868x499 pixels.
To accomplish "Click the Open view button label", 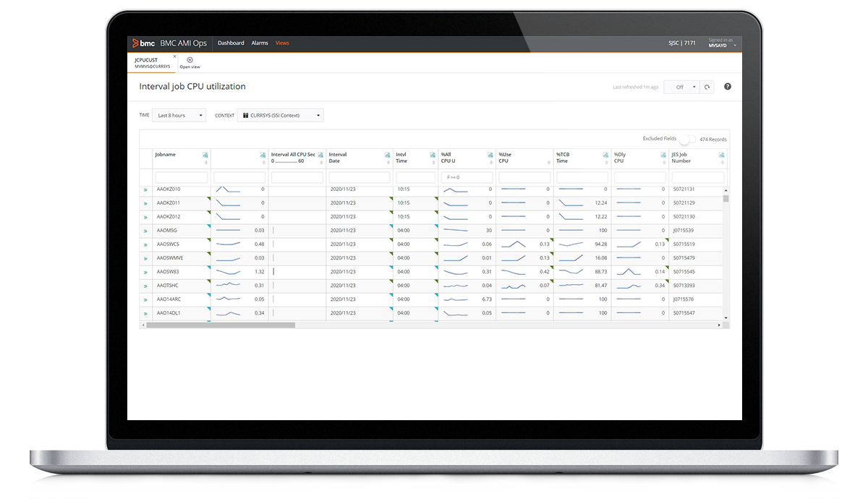I will (x=190, y=67).
